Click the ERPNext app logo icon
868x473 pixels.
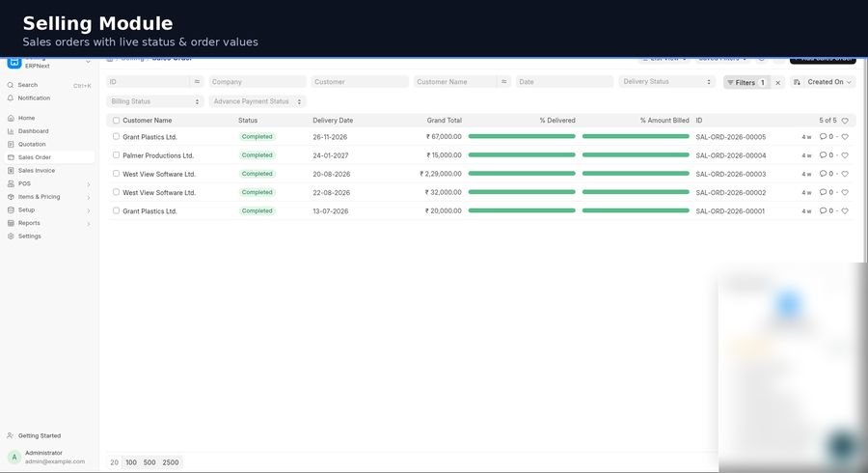pos(14,63)
